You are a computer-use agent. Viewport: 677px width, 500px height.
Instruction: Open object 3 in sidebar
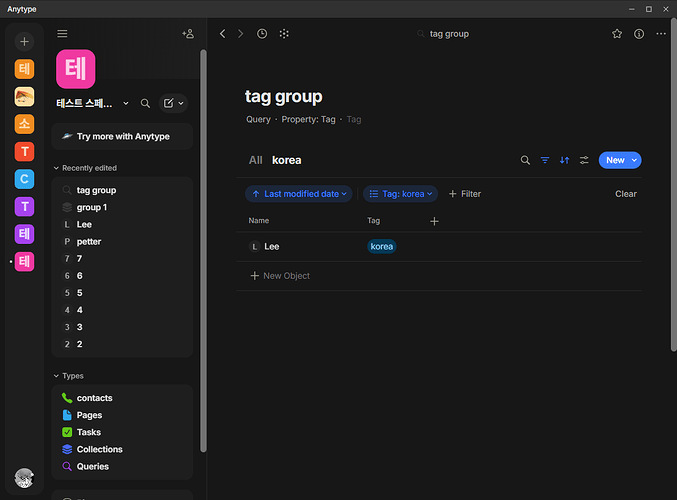122,327
